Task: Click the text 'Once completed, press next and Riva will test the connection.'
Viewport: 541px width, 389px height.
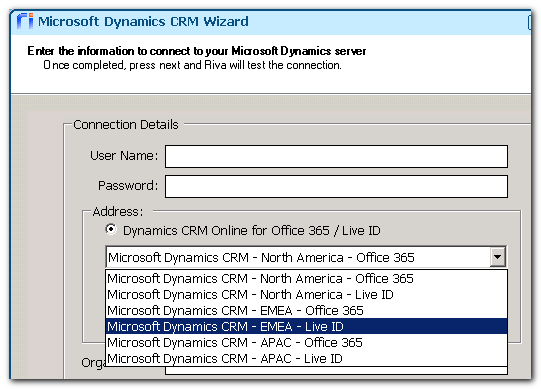Action: point(193,65)
